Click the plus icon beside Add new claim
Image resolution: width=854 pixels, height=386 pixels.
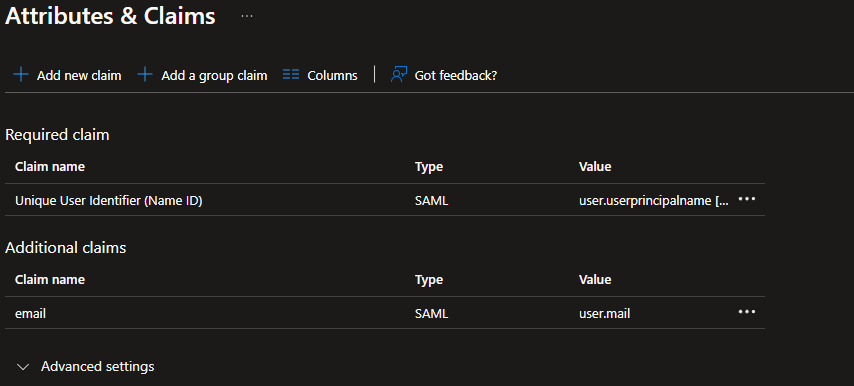pyautogui.click(x=21, y=75)
